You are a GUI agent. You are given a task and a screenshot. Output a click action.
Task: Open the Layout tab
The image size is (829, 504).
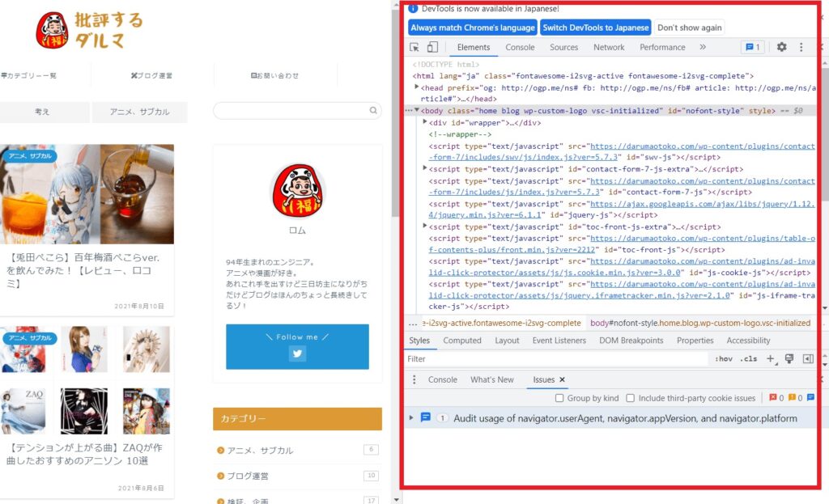pyautogui.click(x=507, y=341)
